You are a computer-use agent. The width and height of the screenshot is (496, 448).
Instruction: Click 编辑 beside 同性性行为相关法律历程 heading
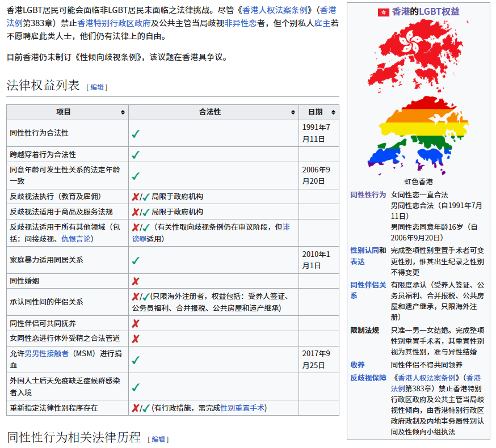(158, 439)
